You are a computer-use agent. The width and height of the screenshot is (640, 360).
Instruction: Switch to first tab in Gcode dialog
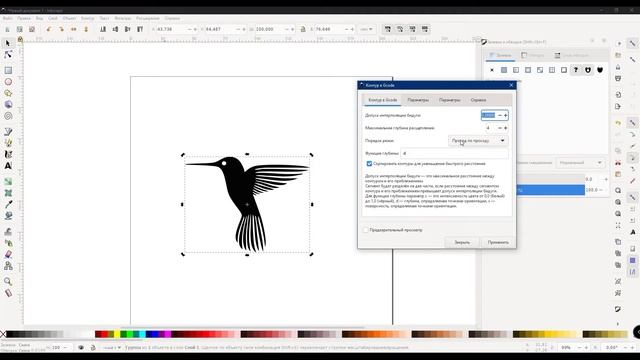click(x=382, y=100)
